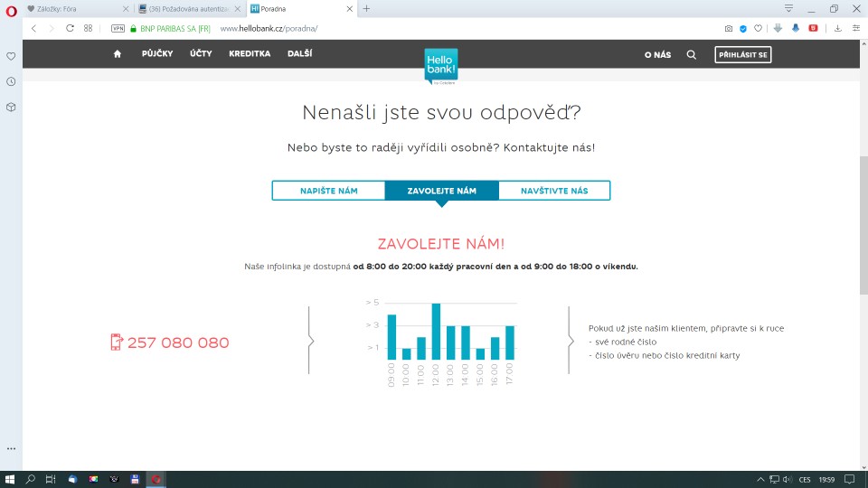Open a new browser tab with plus
868x488 pixels.
point(366,8)
